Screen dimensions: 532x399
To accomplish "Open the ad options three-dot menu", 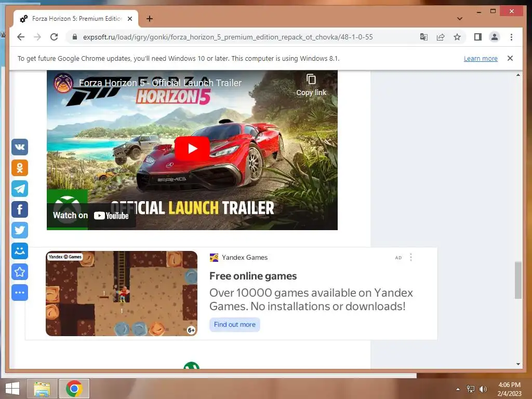I will (x=411, y=258).
